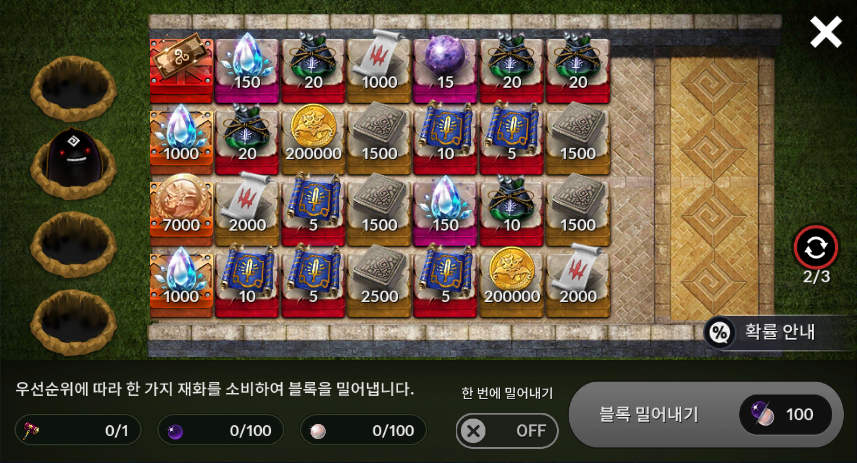Click the 블록 밀어내기 button
This screenshot has height=463, width=857.
(x=706, y=414)
